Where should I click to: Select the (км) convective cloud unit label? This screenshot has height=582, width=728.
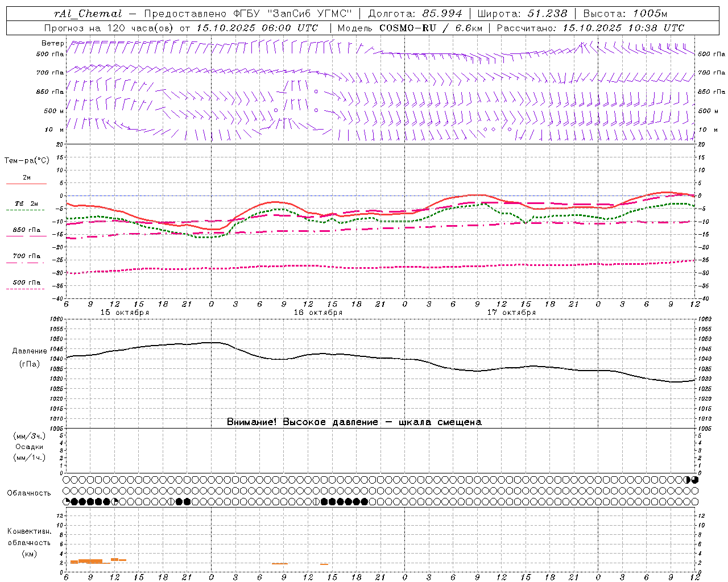tap(29, 554)
